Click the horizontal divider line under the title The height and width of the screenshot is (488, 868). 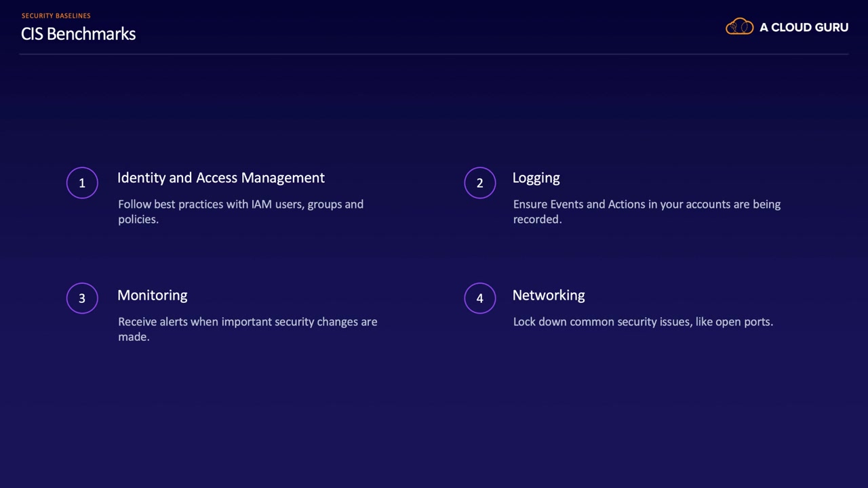[x=434, y=54]
